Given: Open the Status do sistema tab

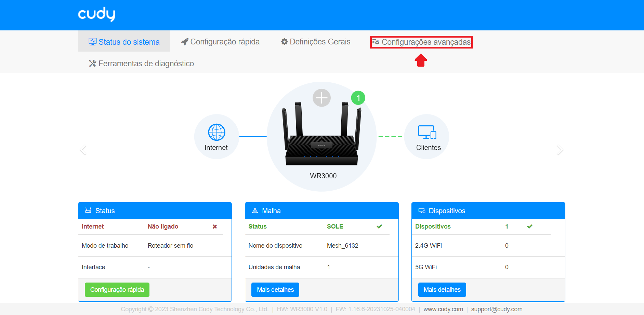Looking at the screenshot, I should [x=124, y=42].
